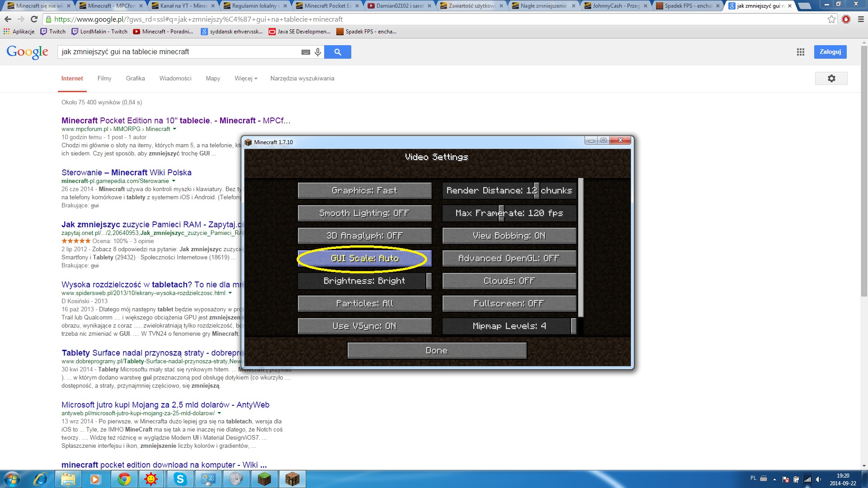The image size is (868, 488).
Task: Click the Google logo
Action: 28,52
